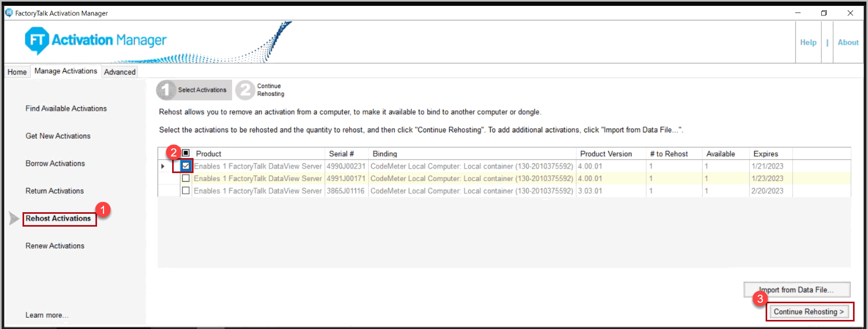Open the Help link
The height and width of the screenshot is (329, 868).
(808, 42)
